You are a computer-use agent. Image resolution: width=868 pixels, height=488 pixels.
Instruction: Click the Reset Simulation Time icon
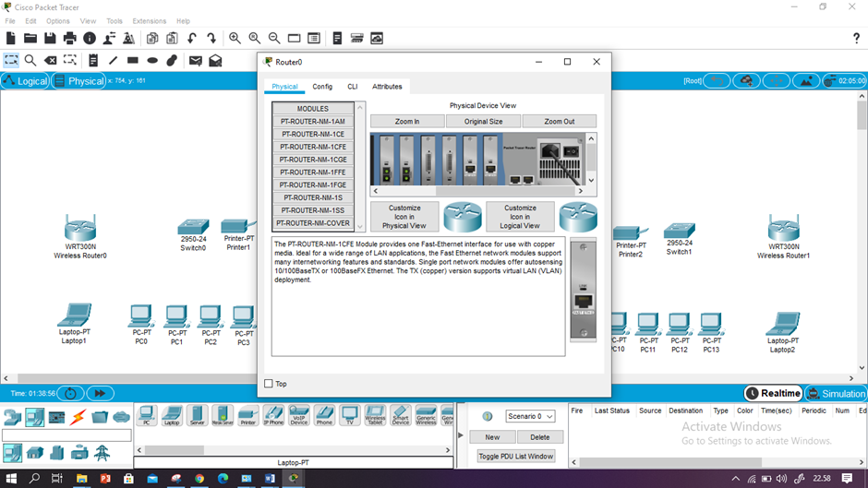point(70,393)
